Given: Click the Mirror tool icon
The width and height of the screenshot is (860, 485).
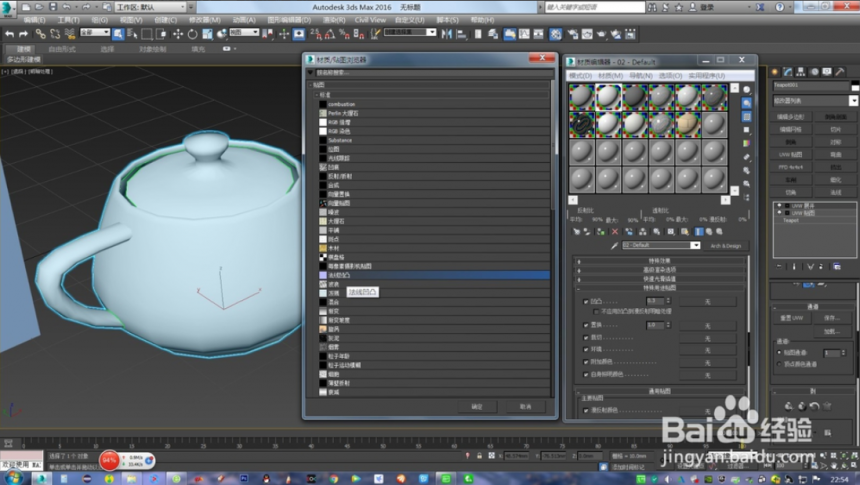Looking at the screenshot, I should tap(446, 34).
